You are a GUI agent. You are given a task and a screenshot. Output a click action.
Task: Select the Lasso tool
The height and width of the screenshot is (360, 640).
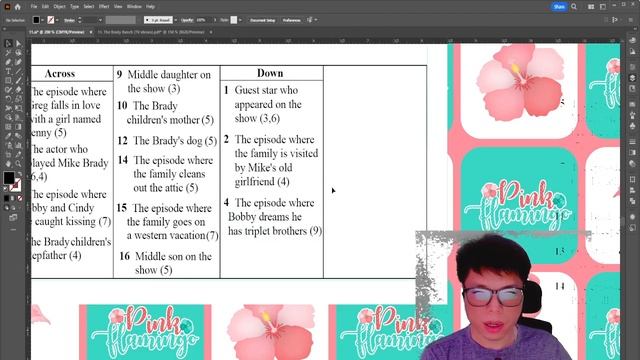pos(18,53)
